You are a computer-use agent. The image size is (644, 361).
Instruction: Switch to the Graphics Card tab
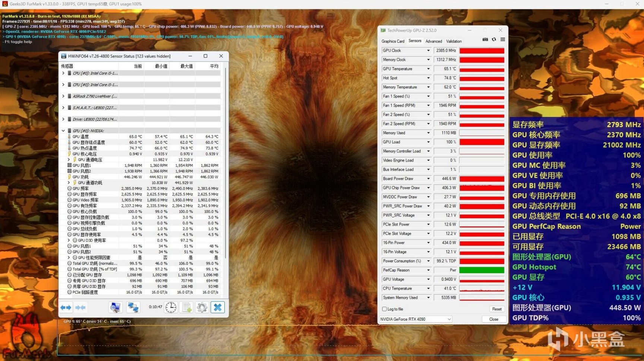393,41
